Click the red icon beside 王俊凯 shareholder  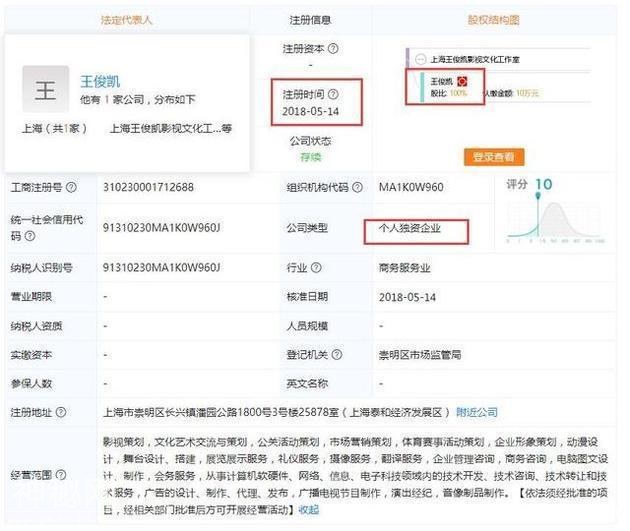[462, 82]
